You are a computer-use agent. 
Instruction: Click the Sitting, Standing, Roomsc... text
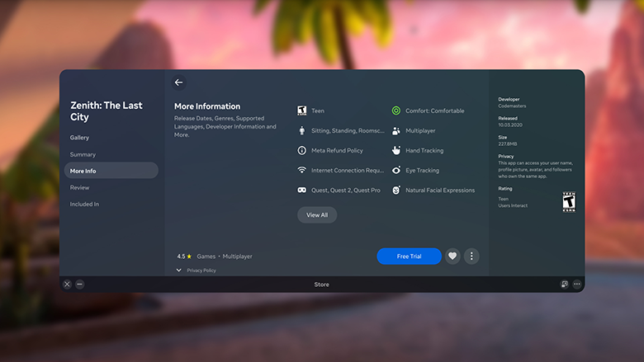348,130
